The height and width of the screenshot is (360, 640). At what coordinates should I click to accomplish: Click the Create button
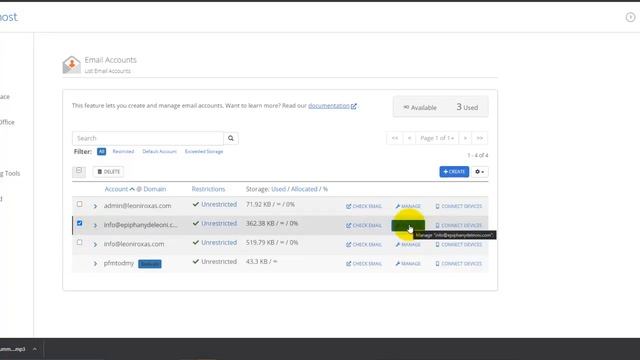tap(454, 172)
